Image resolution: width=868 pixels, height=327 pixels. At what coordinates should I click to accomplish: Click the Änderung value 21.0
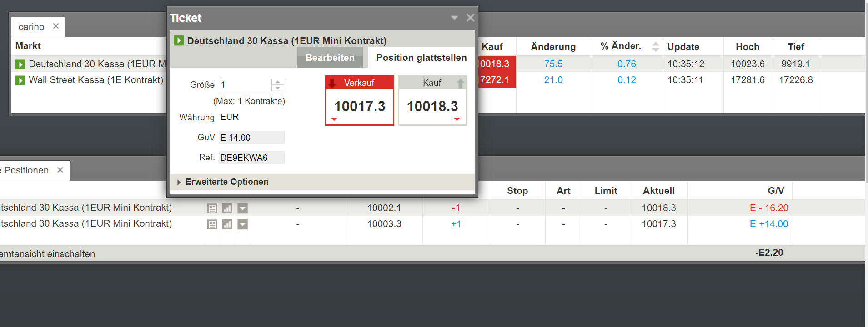point(553,80)
